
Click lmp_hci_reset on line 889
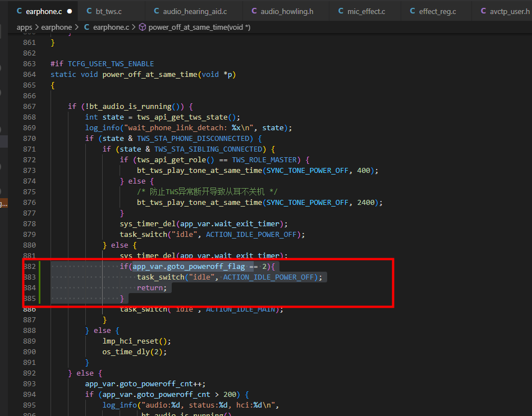click(130, 341)
